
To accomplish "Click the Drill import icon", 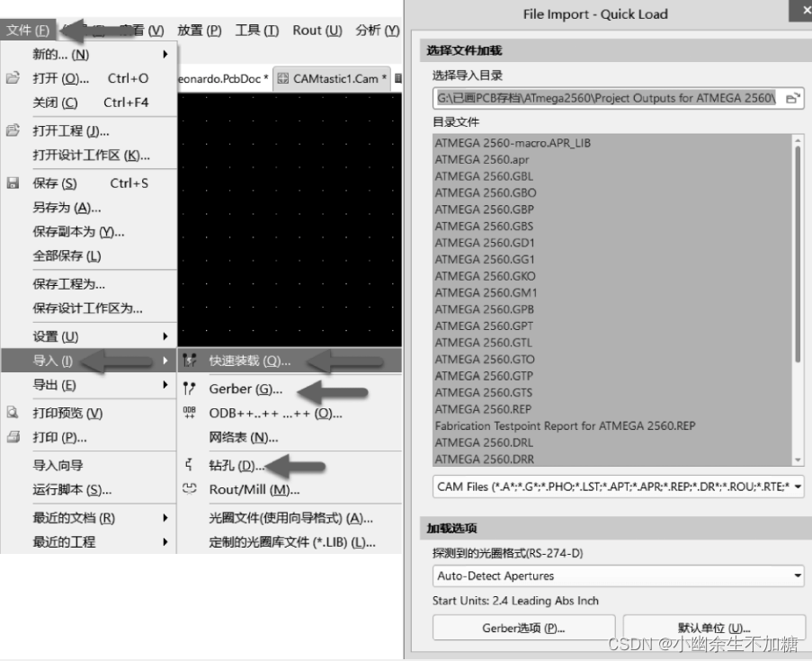I will pos(190,465).
